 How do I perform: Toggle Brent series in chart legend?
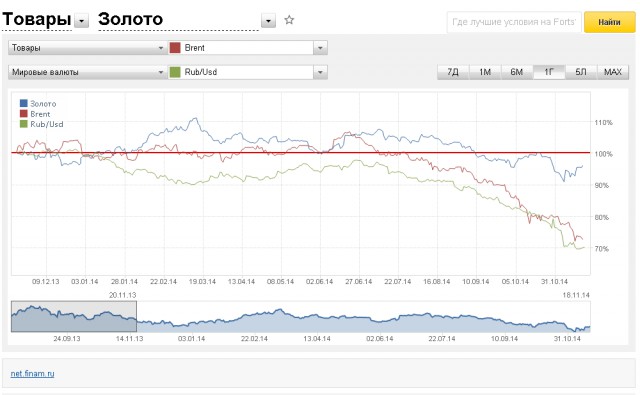click(x=35, y=114)
